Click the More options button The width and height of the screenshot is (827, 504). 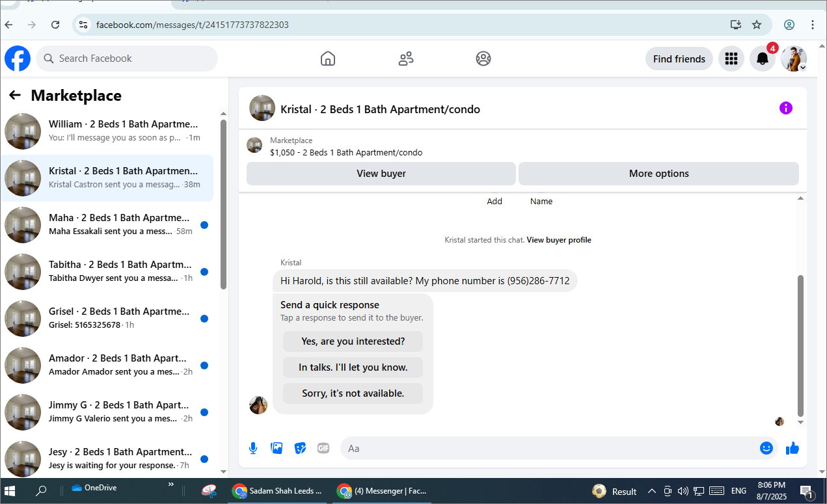658,174
